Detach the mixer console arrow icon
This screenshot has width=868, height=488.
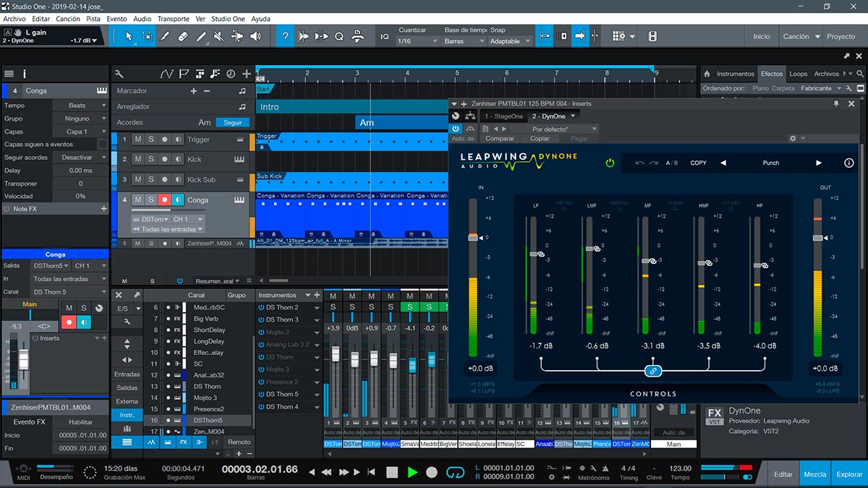point(137,295)
